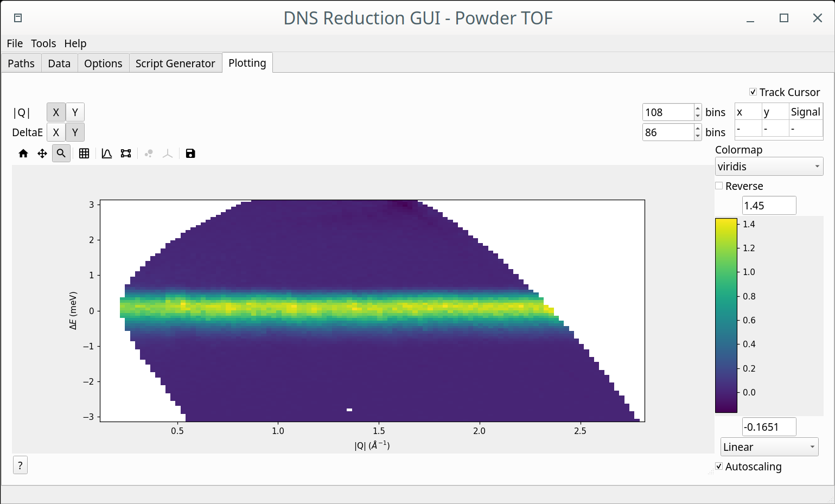Open the question mark help button
835x504 pixels.
20,465
